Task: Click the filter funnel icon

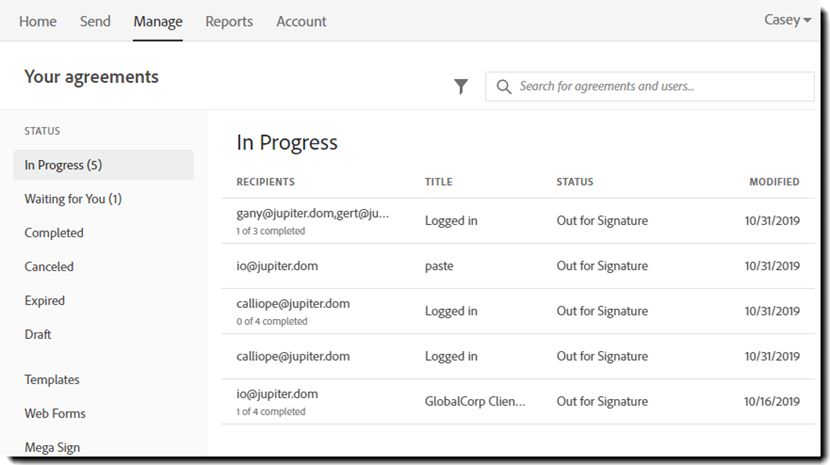Action: (461, 87)
